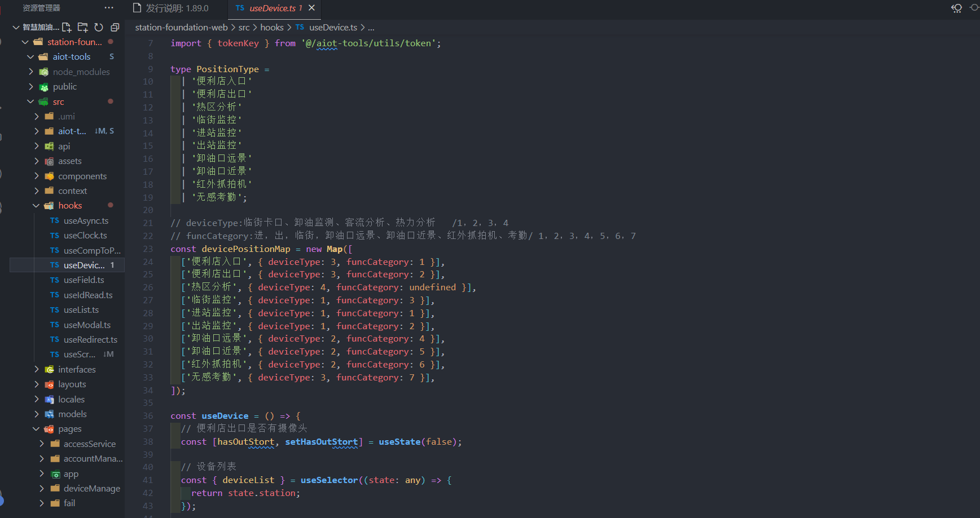Click hooks in the breadcrumb path

[x=272, y=27]
